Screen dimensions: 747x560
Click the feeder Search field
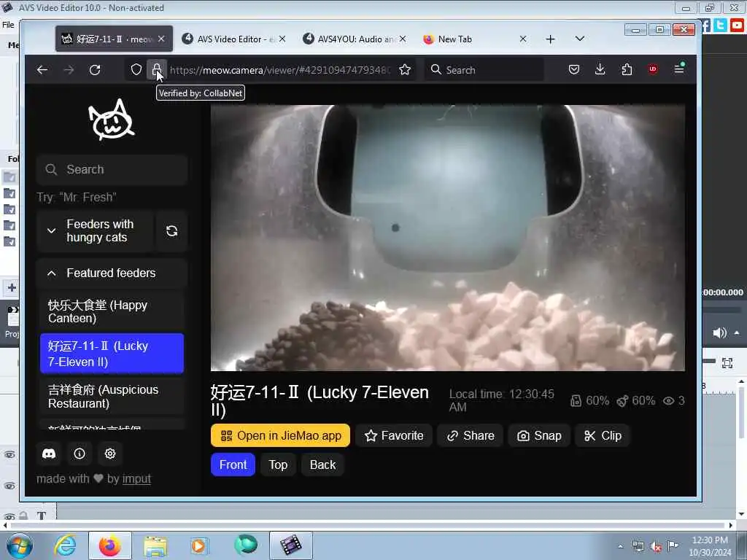[x=112, y=169]
